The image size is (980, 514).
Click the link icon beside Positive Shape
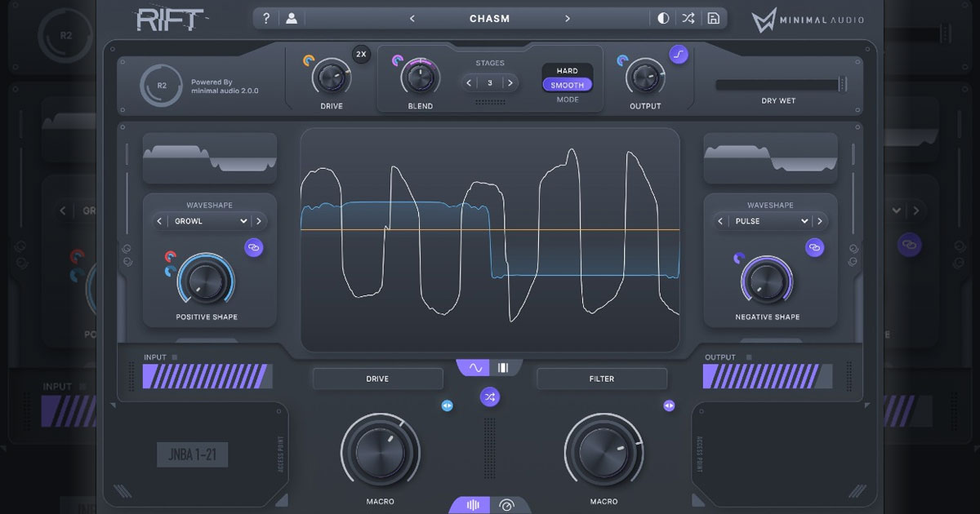(254, 247)
